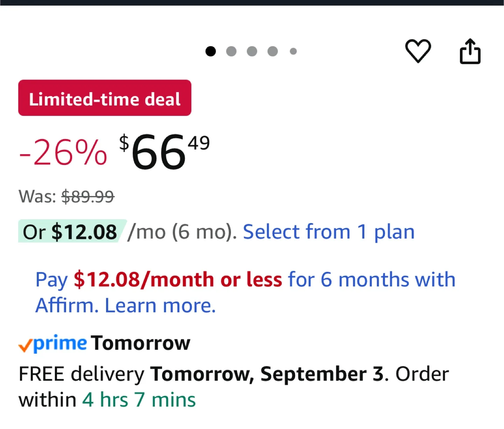This screenshot has width=504, height=429.
Task: Click the -26% discount label
Action: pos(63,152)
